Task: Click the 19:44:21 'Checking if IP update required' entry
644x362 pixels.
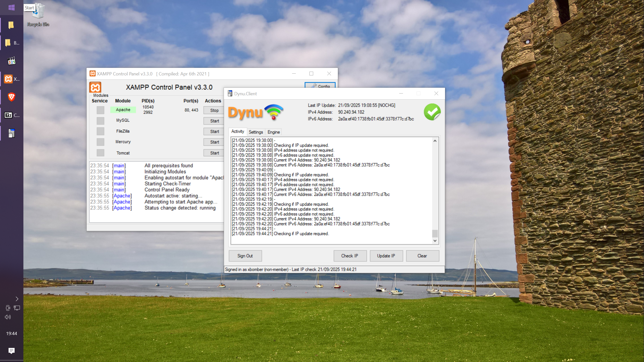Action: click(280, 234)
